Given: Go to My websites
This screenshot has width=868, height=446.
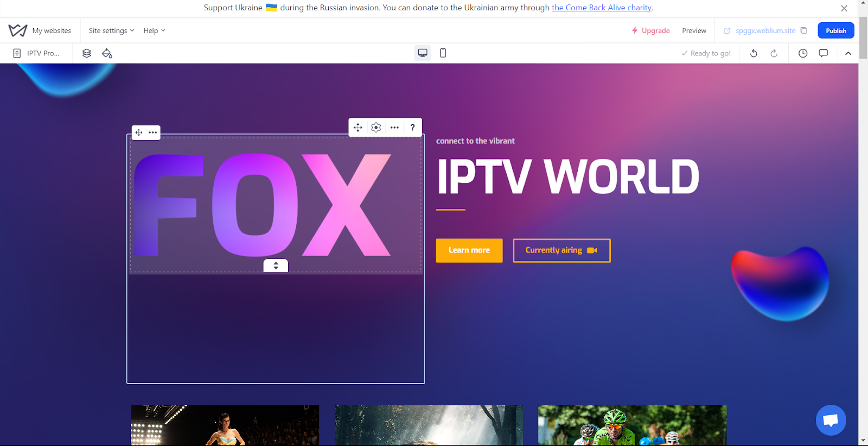Looking at the screenshot, I should (x=52, y=30).
